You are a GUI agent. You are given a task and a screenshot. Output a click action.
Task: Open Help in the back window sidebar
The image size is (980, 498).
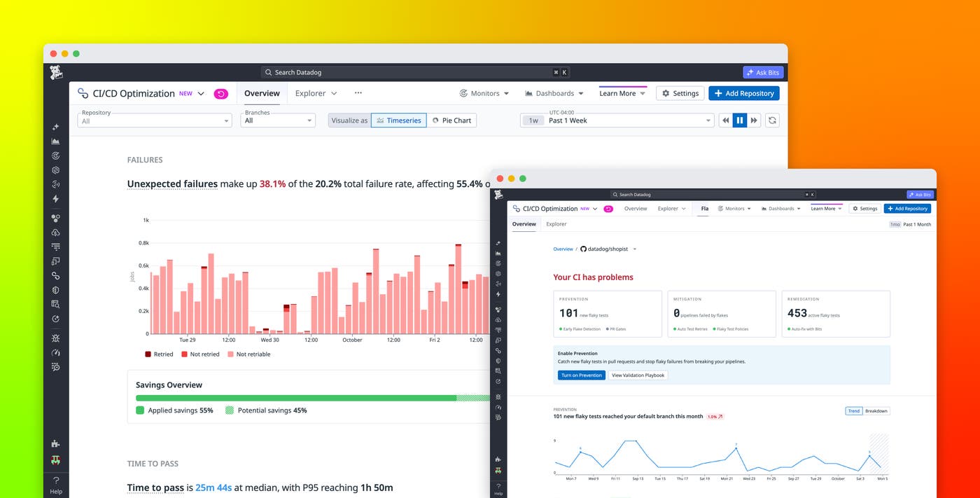[x=56, y=485]
